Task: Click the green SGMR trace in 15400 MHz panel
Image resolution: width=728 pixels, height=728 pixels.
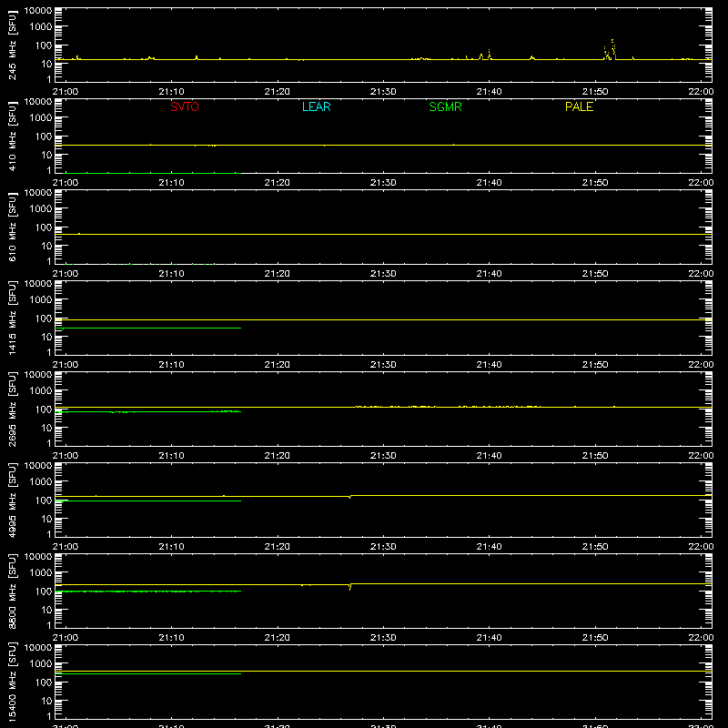Action: click(x=148, y=673)
